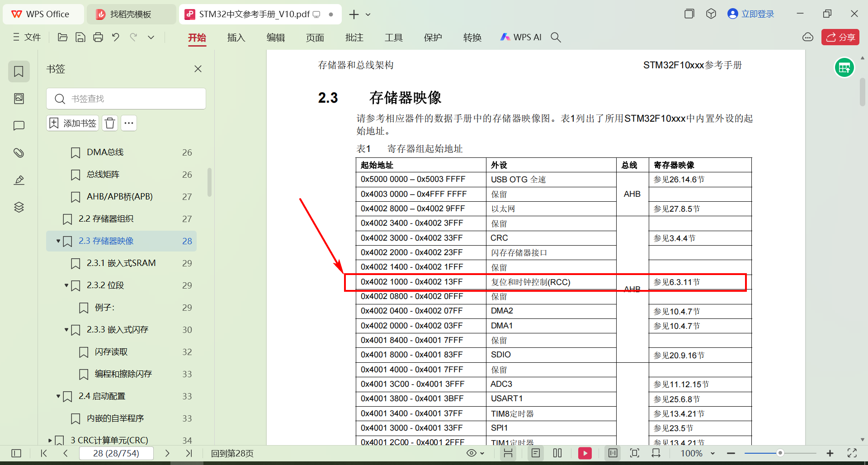The height and width of the screenshot is (465, 868).
Task: Toggle continuous reading mode icon
Action: coord(508,453)
